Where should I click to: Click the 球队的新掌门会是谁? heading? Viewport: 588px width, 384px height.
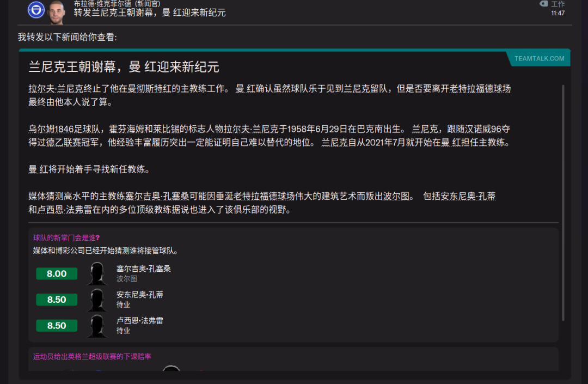[x=66, y=237]
